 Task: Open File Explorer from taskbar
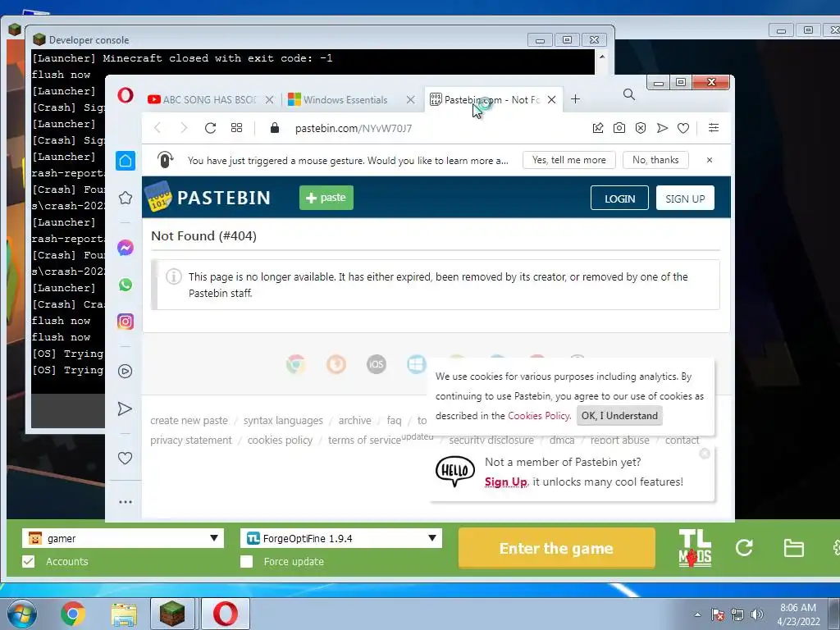pos(124,614)
